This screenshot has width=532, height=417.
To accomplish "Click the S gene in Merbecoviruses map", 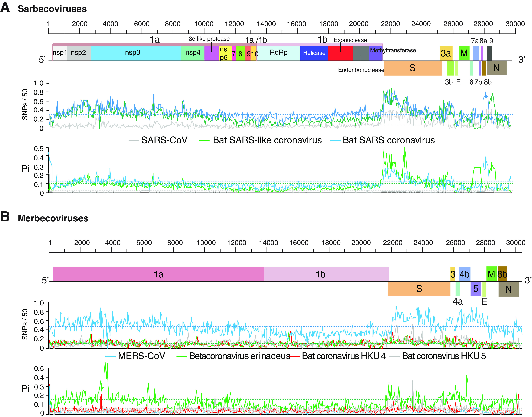I will pos(419,289).
